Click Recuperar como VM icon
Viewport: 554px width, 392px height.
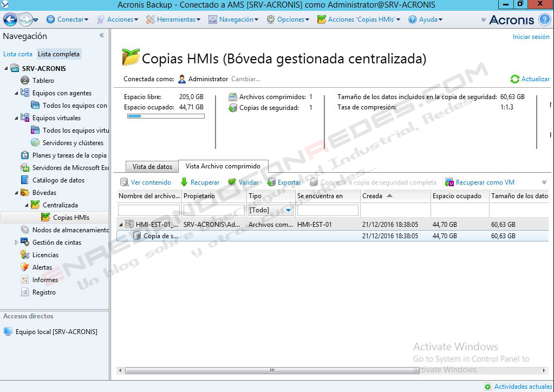tap(449, 182)
